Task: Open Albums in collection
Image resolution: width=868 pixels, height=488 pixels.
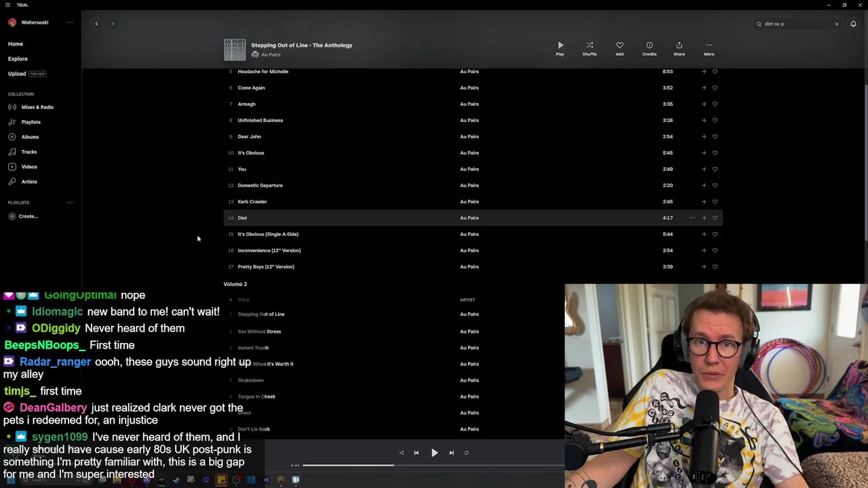Action: pyautogui.click(x=23, y=137)
